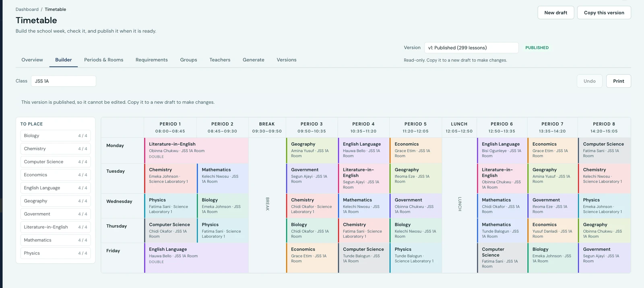Open the Version dropdown showing v1: Published
The width and height of the screenshot is (644, 288).
tap(471, 47)
